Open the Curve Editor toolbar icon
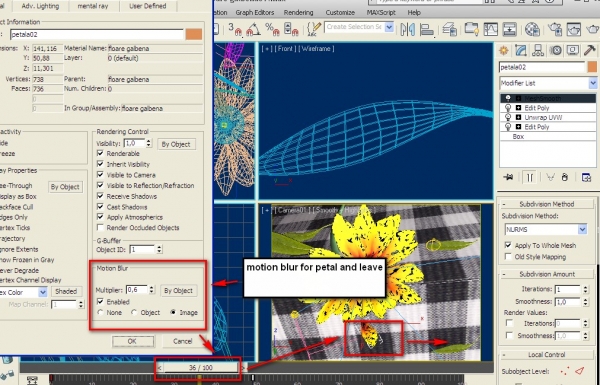The width and height of the screenshot is (600, 385). pos(491,29)
